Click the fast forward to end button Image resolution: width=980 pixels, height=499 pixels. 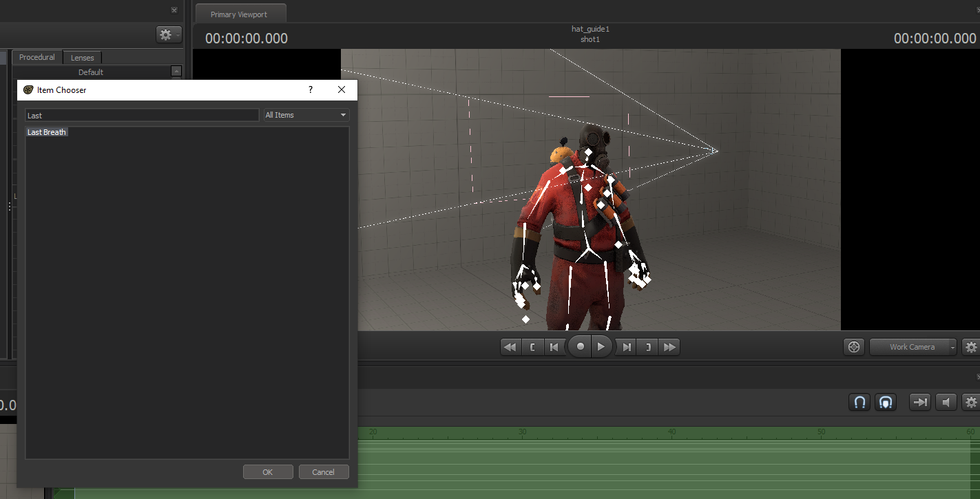(x=669, y=347)
